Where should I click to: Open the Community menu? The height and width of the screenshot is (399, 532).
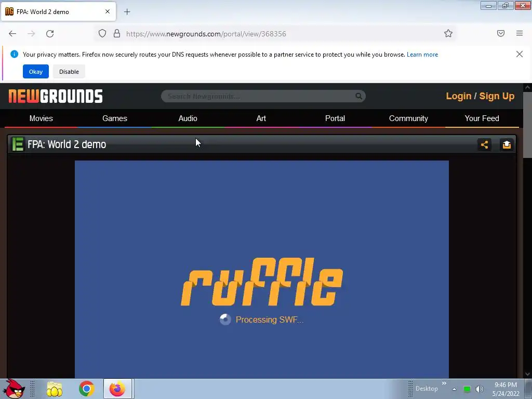pos(408,118)
